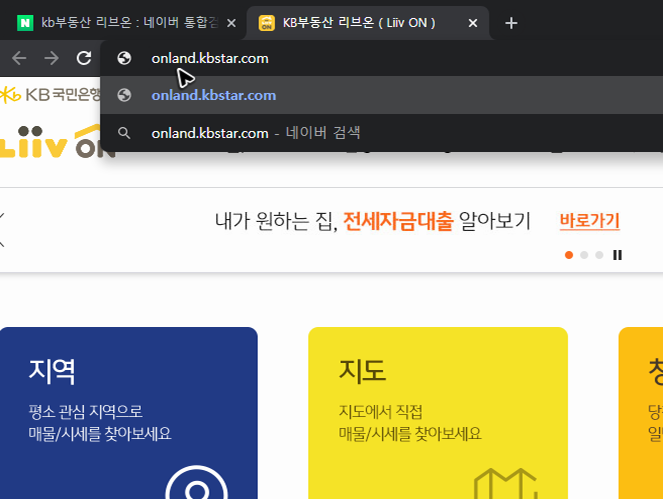Reload the current page
The height and width of the screenshot is (499, 663).
coord(84,58)
